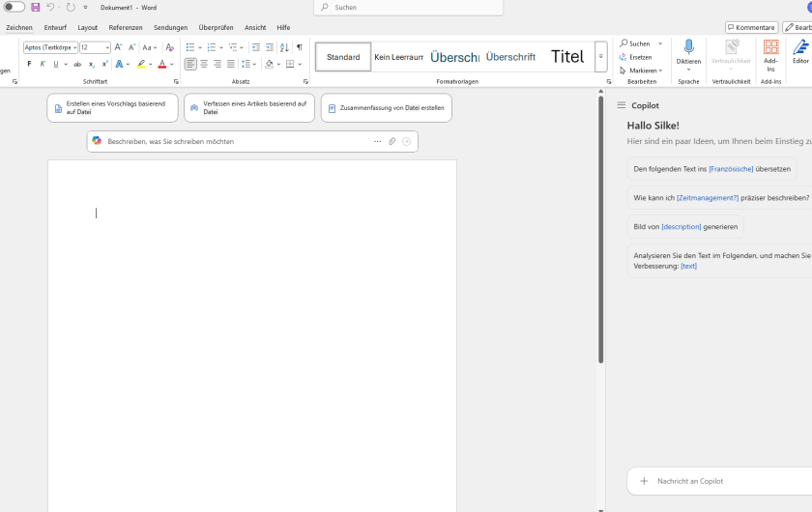
Task: Open bullet list dropdown arrow
Action: (200, 47)
